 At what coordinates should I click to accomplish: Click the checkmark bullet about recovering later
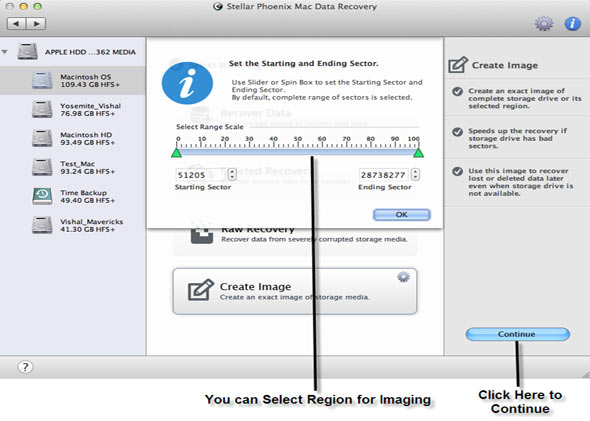point(458,172)
